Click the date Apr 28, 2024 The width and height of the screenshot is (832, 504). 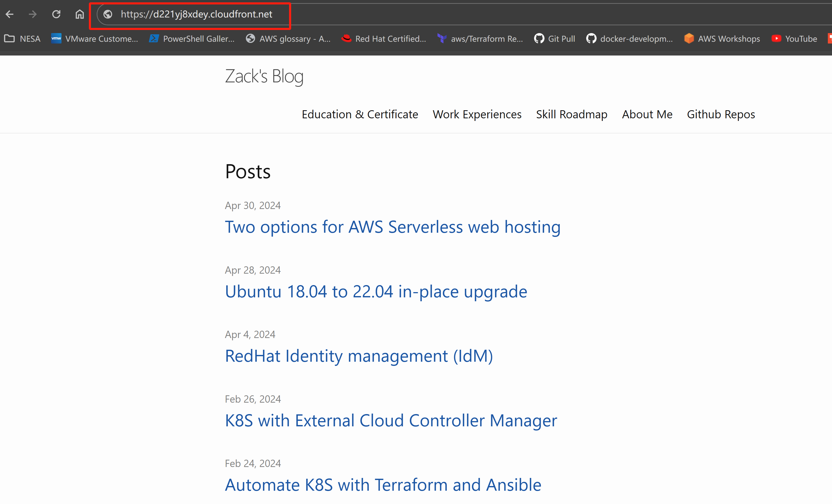(x=253, y=270)
